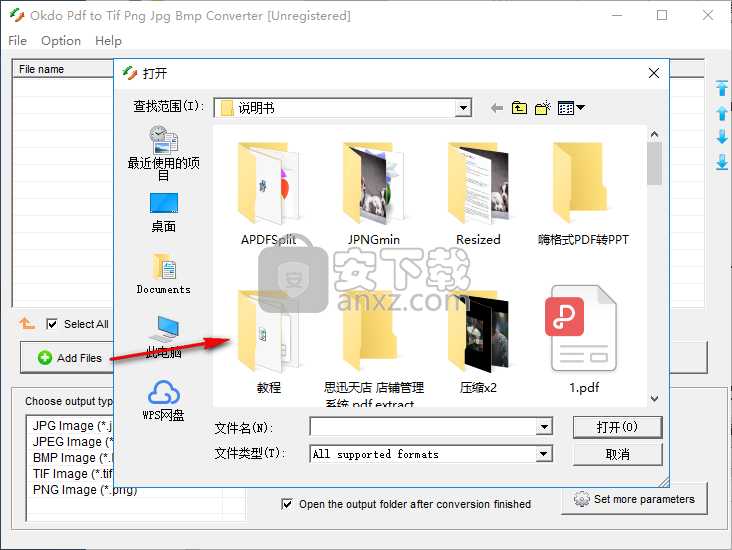Select PNG Image output type

click(85, 490)
